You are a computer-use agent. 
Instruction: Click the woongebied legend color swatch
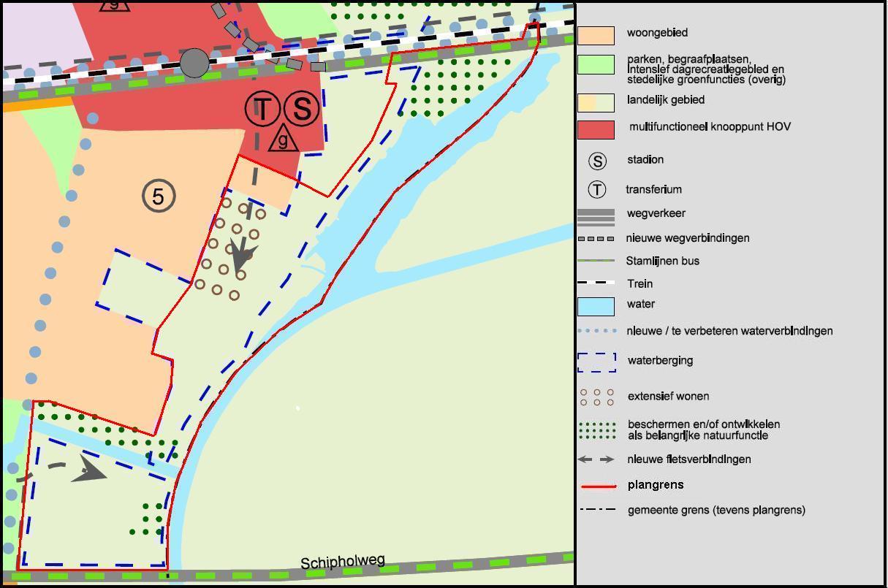tap(596, 36)
